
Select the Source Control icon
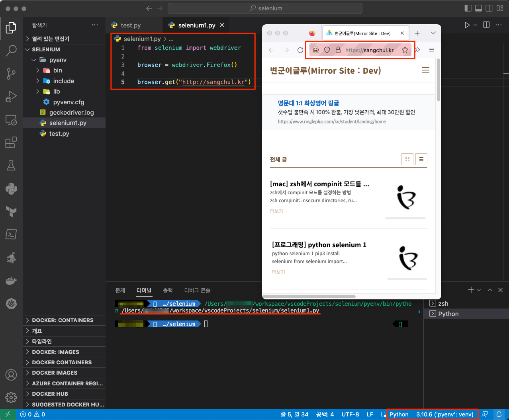coord(11,74)
